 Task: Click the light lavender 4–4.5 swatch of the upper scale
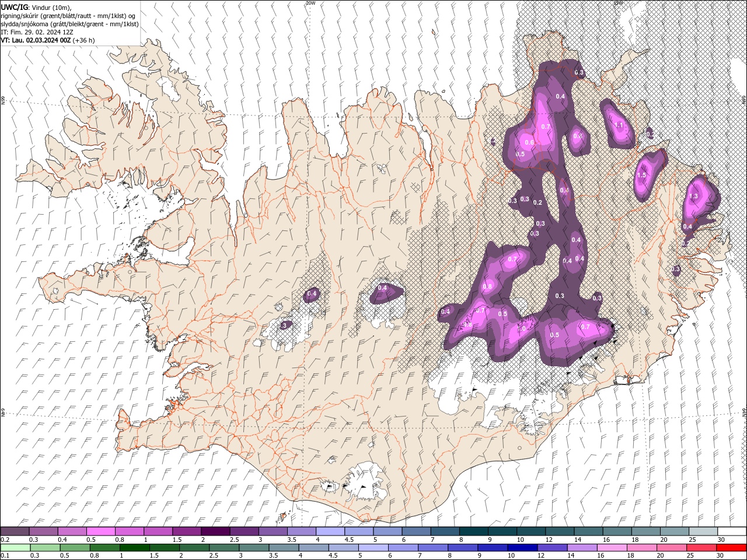330,531
